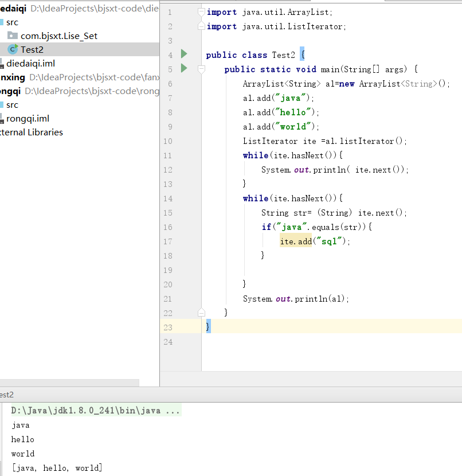Select diedaiqi.iml file in project tree

point(30,64)
